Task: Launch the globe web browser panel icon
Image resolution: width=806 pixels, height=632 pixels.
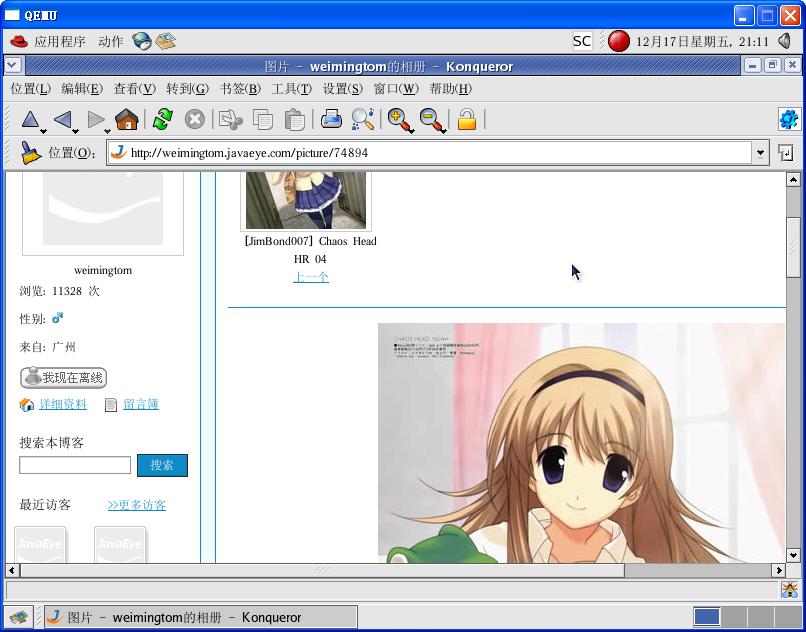Action: tap(142, 41)
